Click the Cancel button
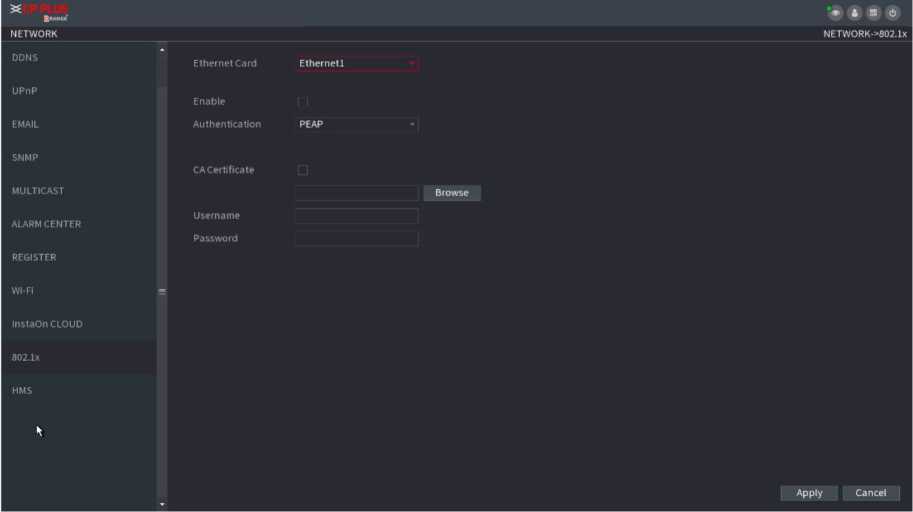 870,493
